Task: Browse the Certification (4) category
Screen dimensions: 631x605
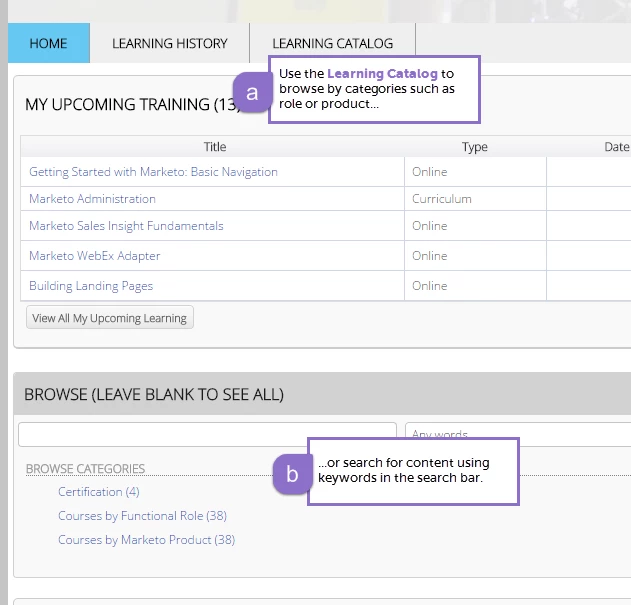Action: tap(99, 492)
